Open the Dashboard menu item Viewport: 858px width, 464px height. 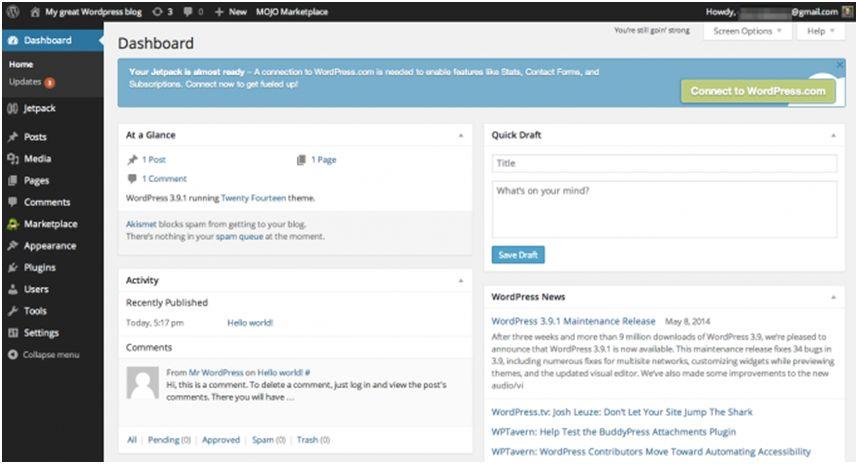[x=53, y=40]
